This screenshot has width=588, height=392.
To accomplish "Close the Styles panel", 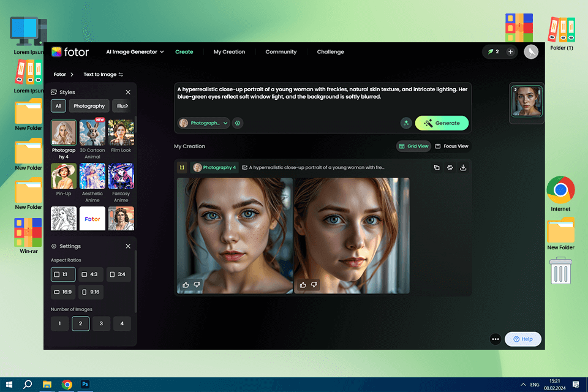I will (x=128, y=92).
